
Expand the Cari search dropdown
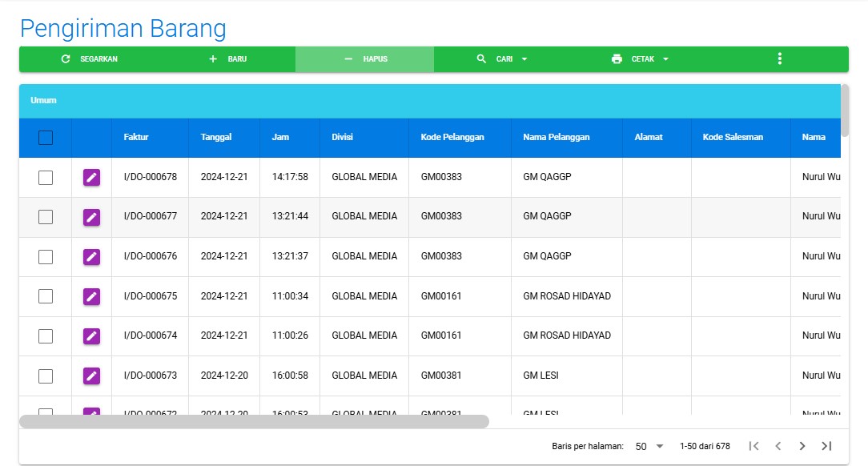pos(503,59)
